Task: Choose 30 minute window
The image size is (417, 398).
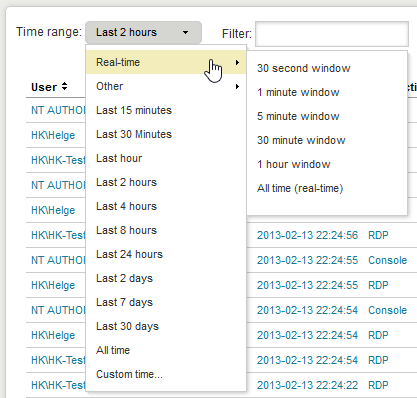Action: tap(301, 140)
